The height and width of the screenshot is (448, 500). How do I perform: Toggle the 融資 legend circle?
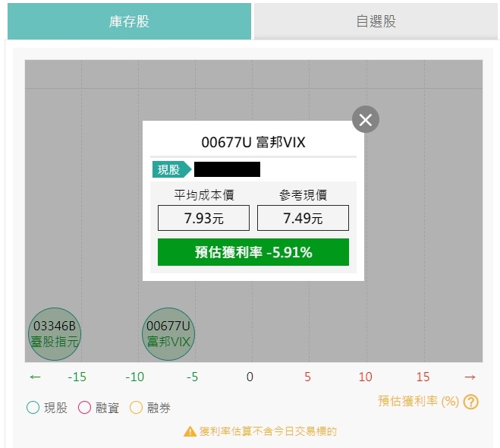[x=84, y=408]
